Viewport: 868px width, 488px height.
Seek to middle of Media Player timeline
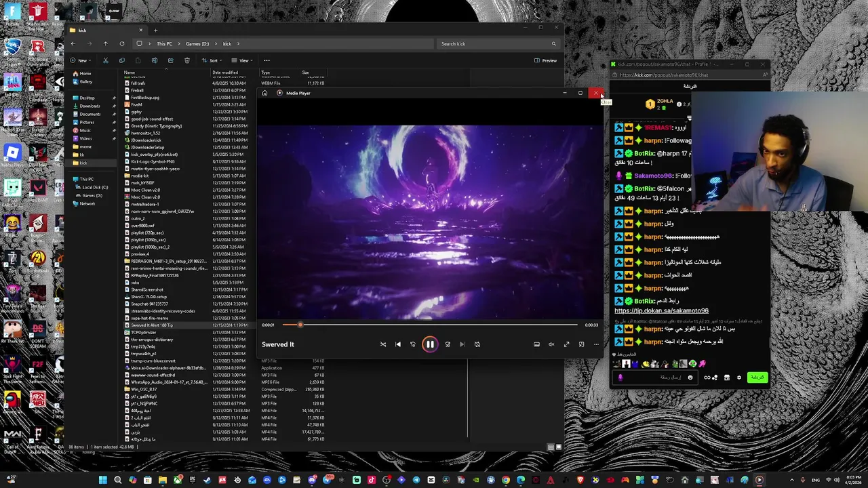click(x=430, y=325)
